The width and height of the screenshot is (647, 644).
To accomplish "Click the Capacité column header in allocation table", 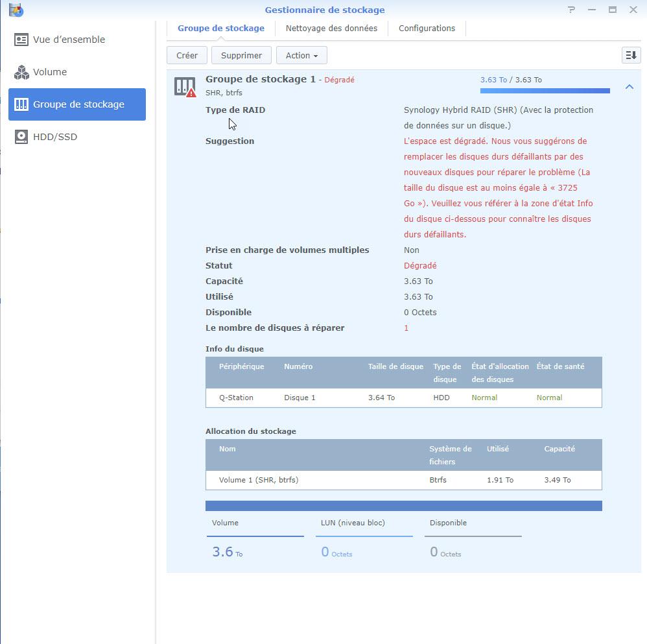I will [559, 449].
